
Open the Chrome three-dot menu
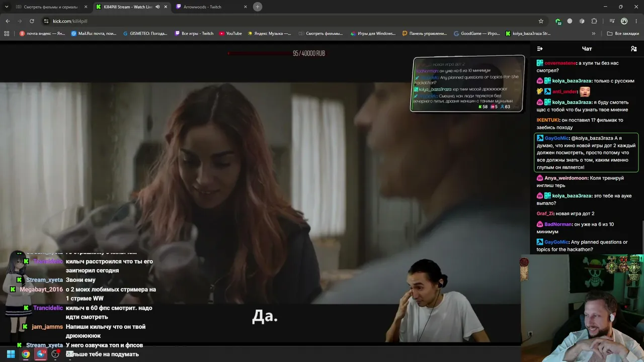click(635, 21)
